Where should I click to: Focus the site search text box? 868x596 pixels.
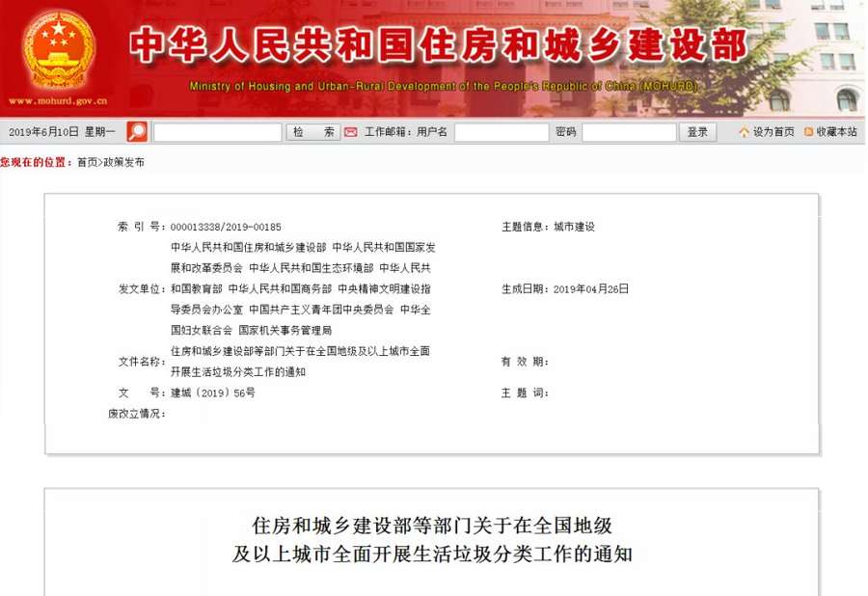[218, 132]
